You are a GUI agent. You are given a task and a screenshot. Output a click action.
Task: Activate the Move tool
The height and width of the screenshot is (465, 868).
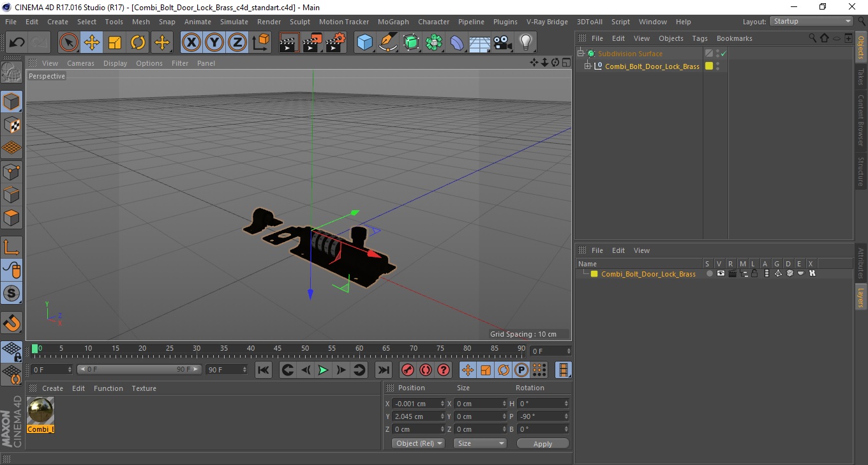tap(92, 43)
